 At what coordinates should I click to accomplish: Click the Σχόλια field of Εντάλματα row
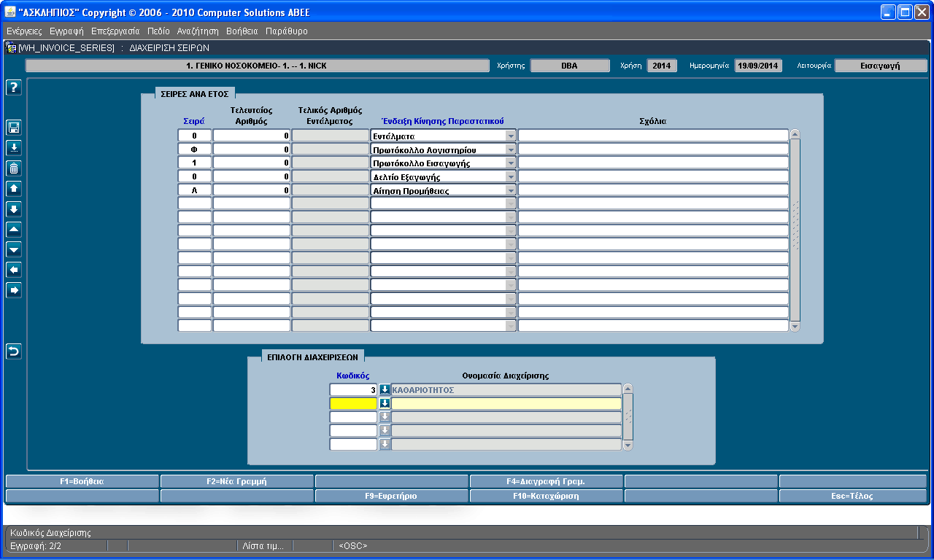(653, 136)
